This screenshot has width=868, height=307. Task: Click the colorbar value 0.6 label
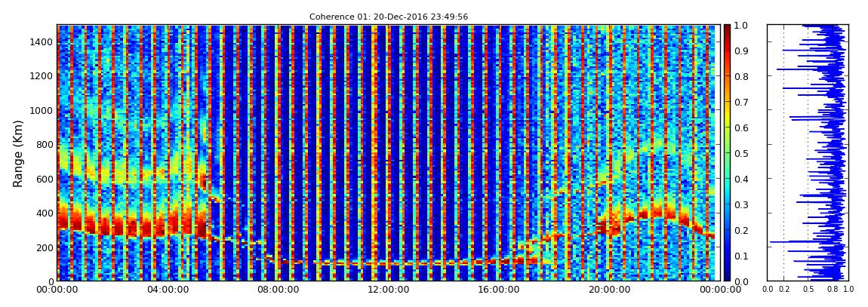[740, 127]
